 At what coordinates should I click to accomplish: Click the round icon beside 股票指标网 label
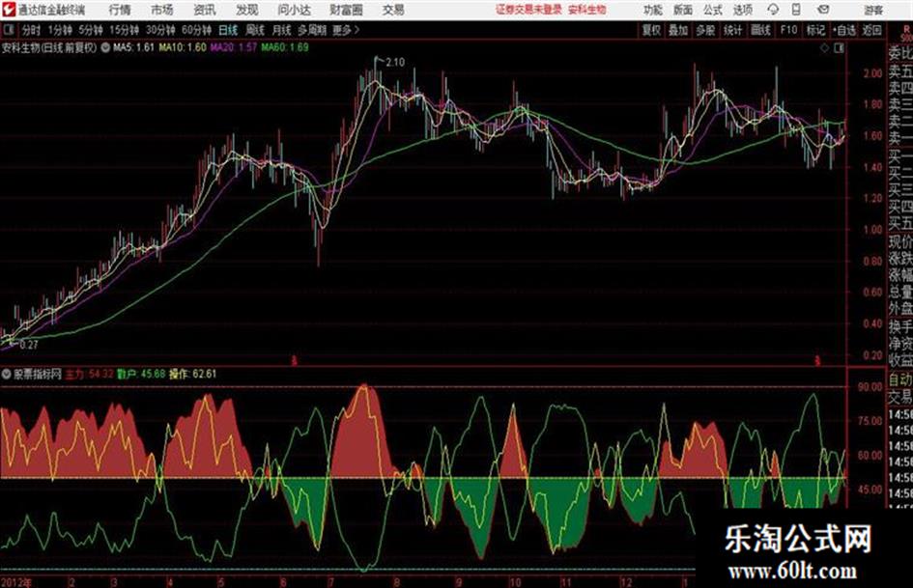tap(7, 374)
